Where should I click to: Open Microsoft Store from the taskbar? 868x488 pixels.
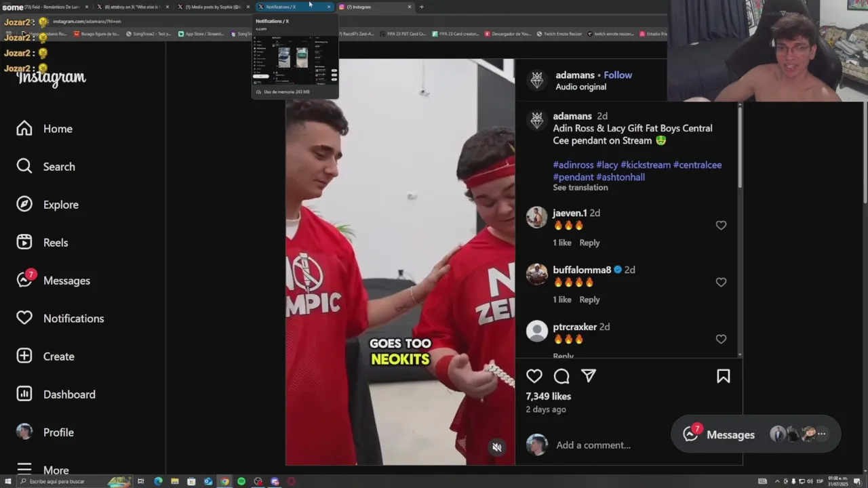191,481
